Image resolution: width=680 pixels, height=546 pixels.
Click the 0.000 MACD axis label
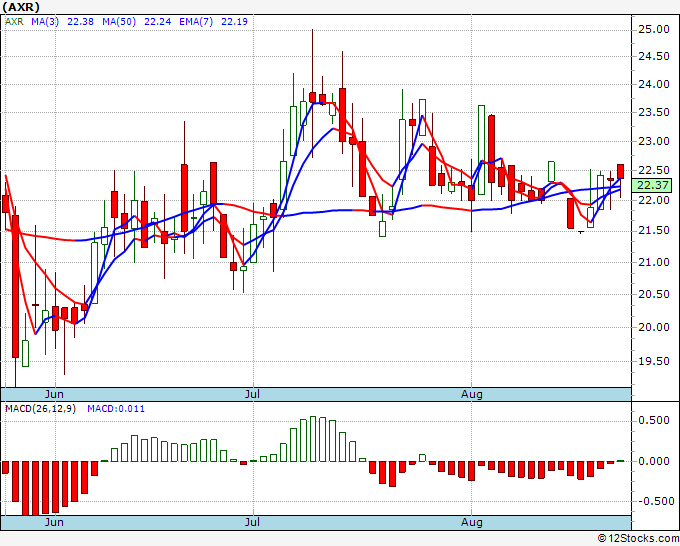(x=654, y=461)
